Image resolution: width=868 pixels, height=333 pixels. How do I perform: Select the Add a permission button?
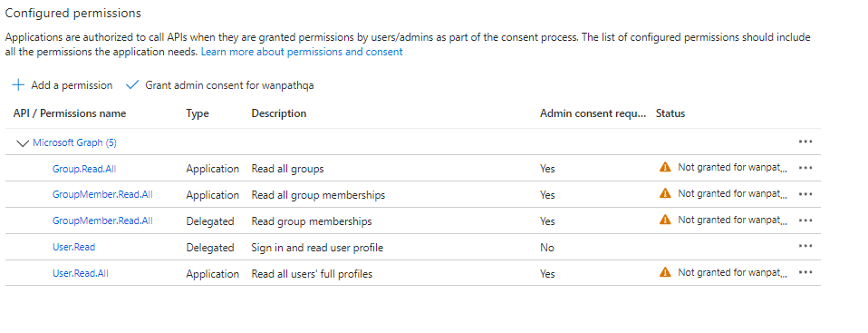coord(63,85)
